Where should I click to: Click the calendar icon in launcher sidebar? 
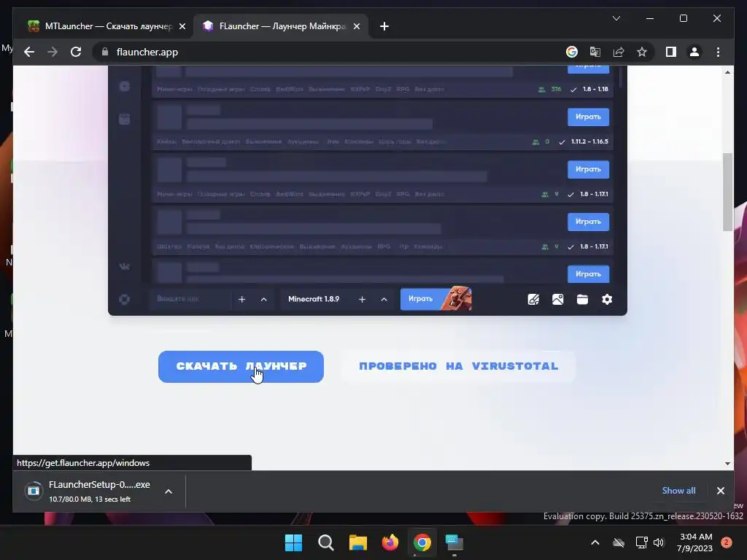pyautogui.click(x=124, y=119)
